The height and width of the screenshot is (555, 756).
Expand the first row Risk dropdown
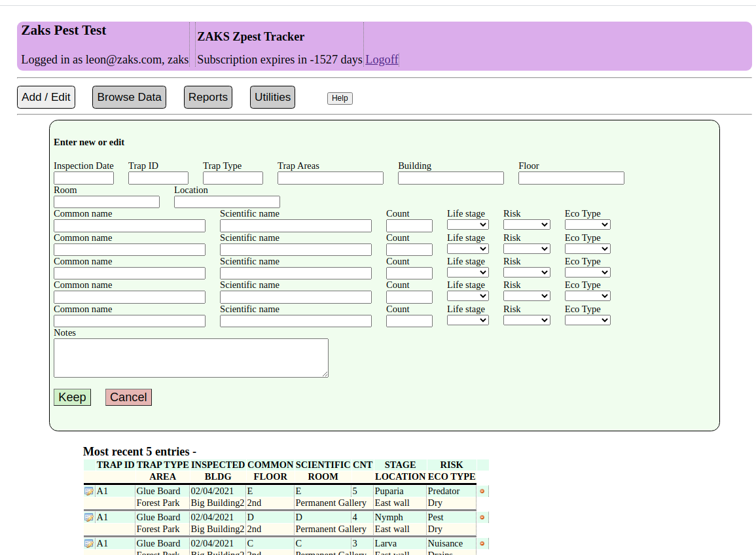pos(526,225)
